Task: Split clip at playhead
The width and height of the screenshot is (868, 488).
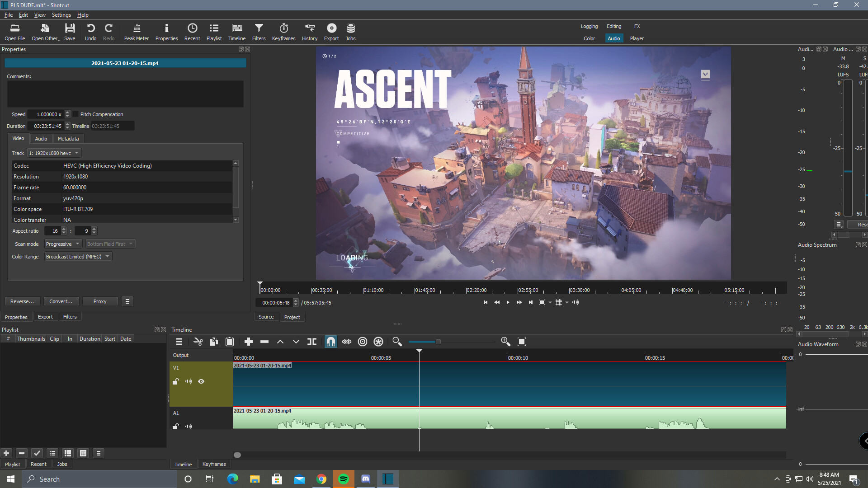Action: pos(312,342)
